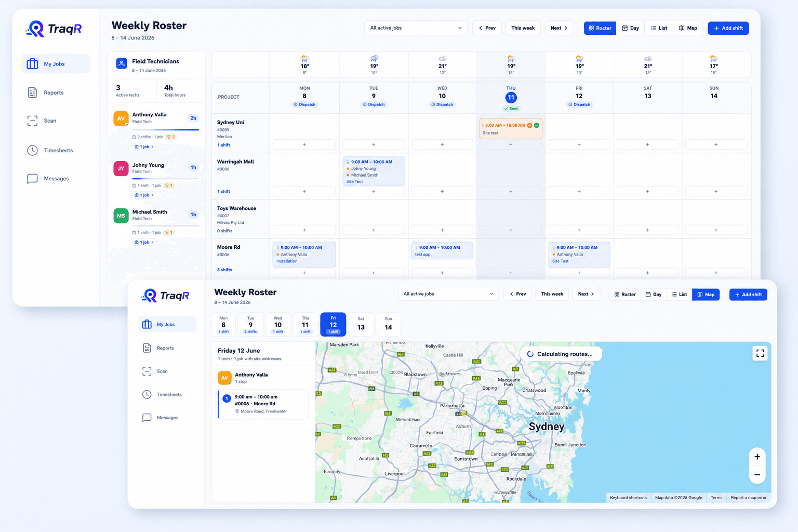Open Scan icon in upper window sidebar
798x532 pixels.
[32, 121]
